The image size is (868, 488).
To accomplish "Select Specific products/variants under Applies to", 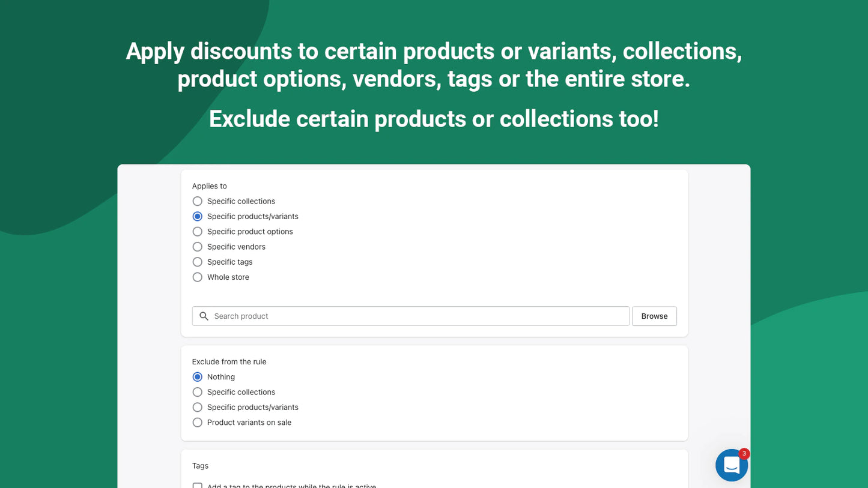I will click(198, 217).
